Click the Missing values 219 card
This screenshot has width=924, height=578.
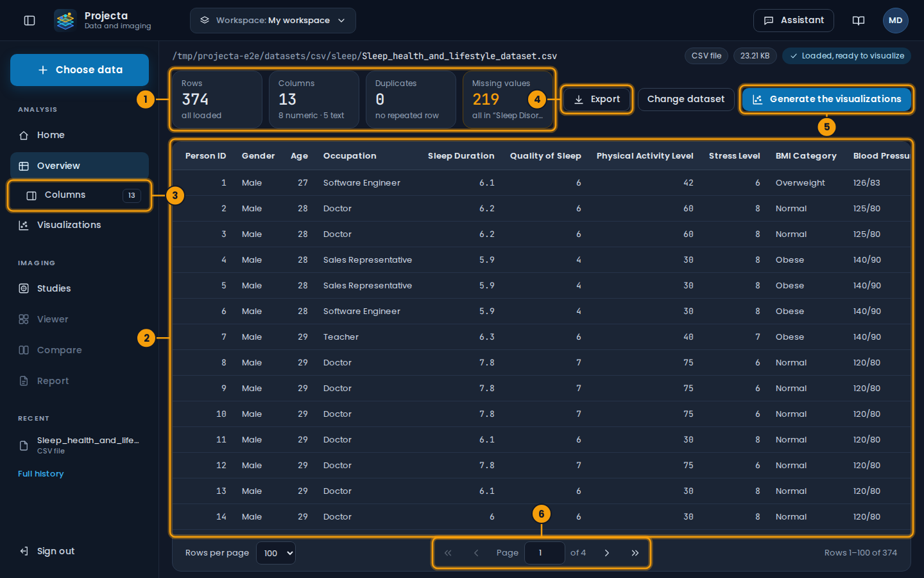coord(508,100)
